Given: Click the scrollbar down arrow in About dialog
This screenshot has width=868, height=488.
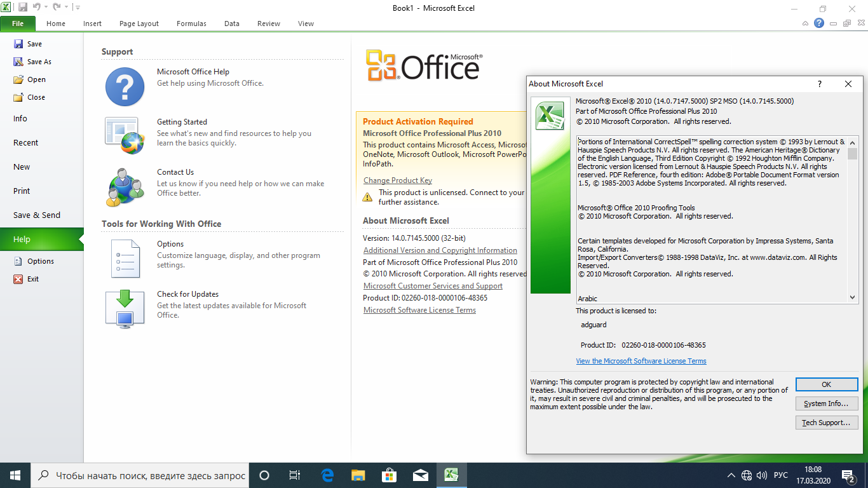Looking at the screenshot, I should (853, 297).
